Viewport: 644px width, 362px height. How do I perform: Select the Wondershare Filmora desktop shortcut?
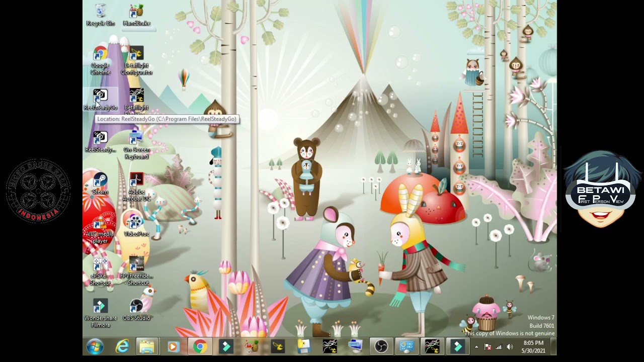(100, 314)
